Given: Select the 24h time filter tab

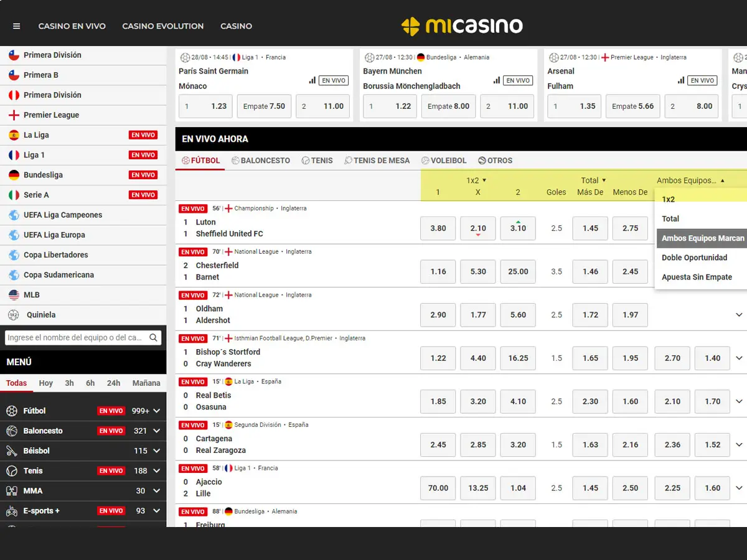Looking at the screenshot, I should 113,383.
